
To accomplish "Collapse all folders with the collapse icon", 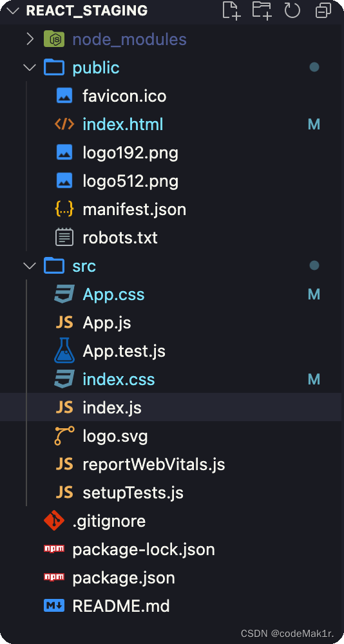I will (x=323, y=11).
